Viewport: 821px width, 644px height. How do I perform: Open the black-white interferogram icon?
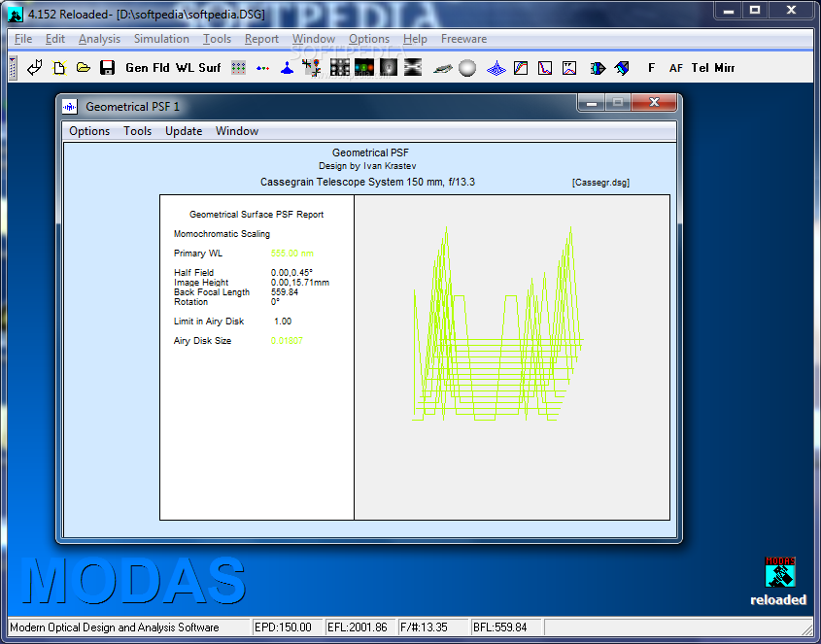pos(413,68)
